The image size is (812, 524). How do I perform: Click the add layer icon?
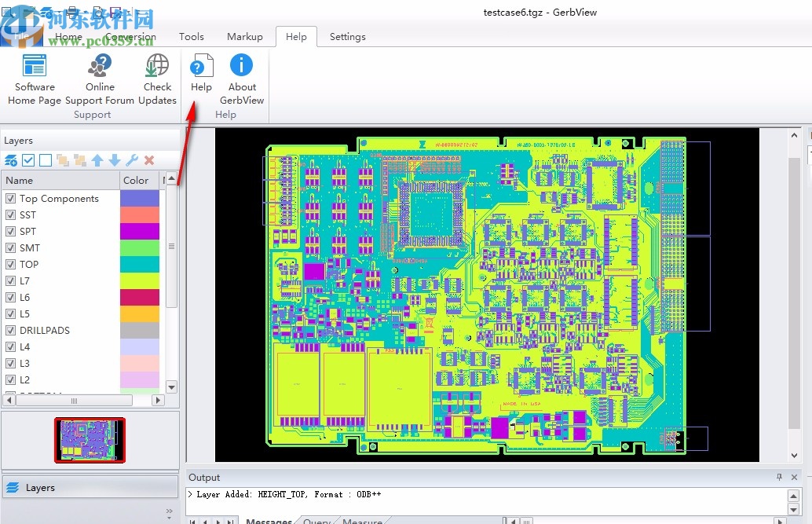coord(11,160)
